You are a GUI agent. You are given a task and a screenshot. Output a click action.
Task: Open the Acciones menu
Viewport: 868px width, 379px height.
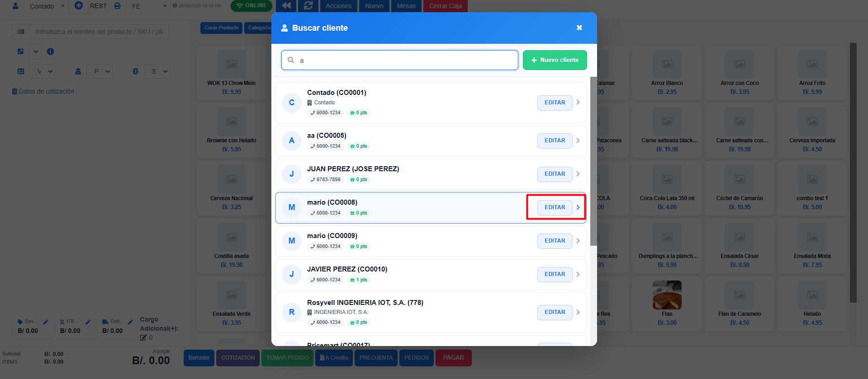[338, 6]
